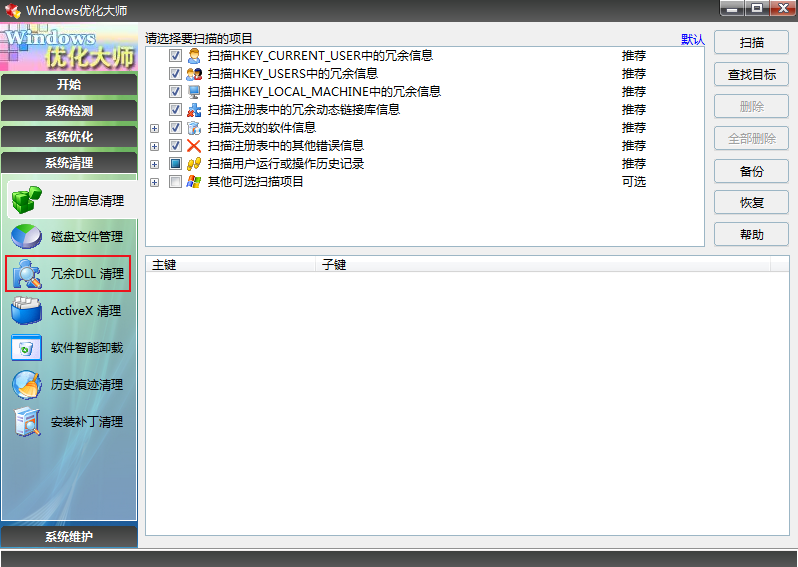Click the 扫描 button
Screen dimensions: 798x567
751,43
